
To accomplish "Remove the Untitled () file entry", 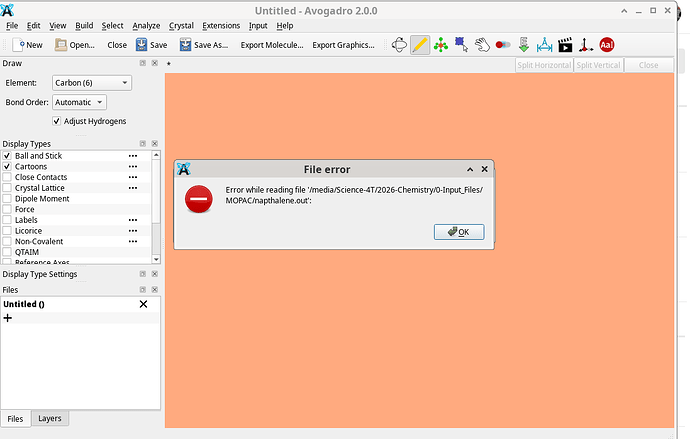I will click(143, 304).
